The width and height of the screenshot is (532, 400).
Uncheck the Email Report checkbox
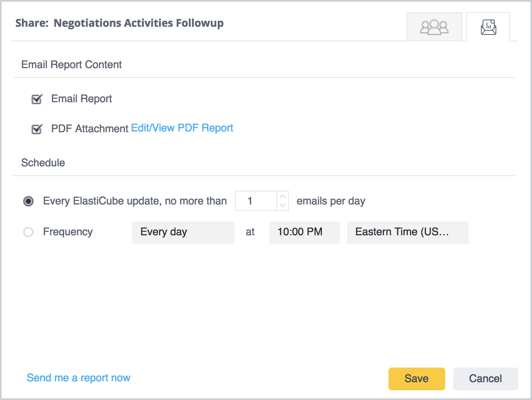click(x=37, y=99)
